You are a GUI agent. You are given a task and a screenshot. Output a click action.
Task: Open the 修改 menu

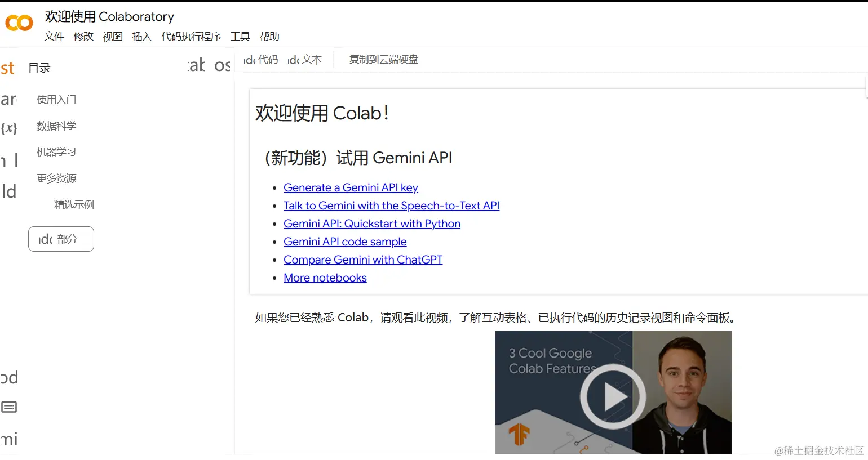point(83,37)
